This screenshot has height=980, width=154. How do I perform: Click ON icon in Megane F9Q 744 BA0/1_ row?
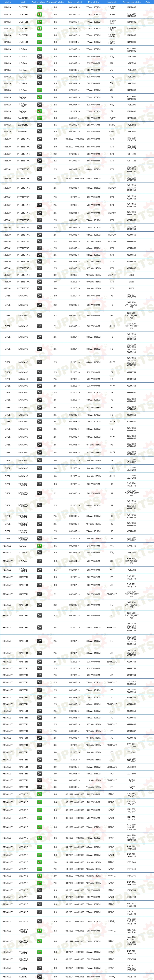[40, 890]
